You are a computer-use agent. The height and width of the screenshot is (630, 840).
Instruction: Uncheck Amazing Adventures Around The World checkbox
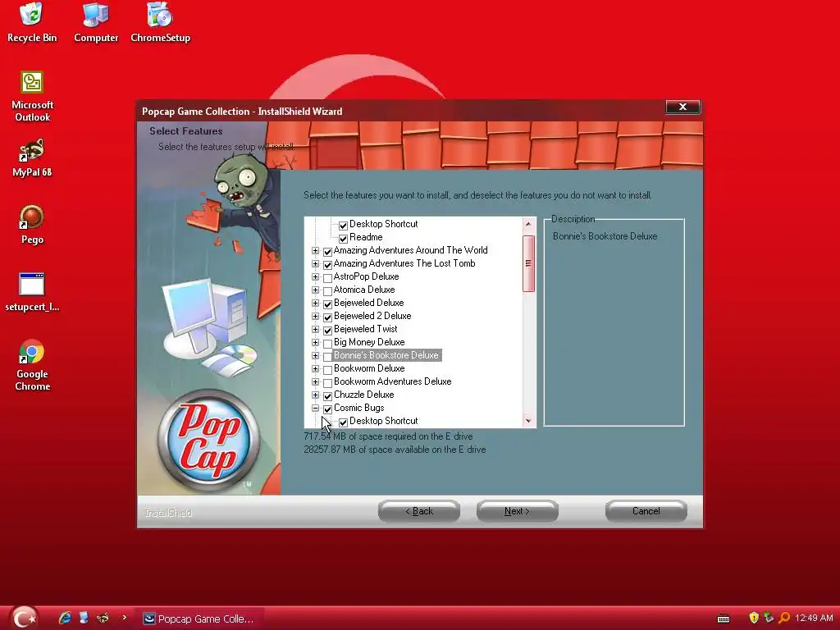pos(328,251)
